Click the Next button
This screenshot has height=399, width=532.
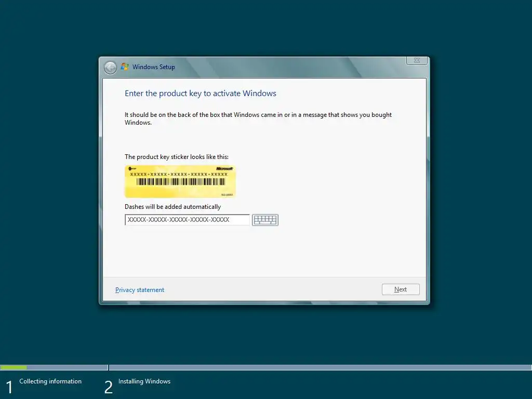pos(401,289)
